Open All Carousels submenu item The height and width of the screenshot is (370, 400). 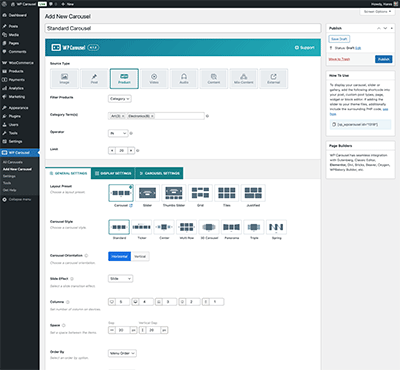[13, 162]
